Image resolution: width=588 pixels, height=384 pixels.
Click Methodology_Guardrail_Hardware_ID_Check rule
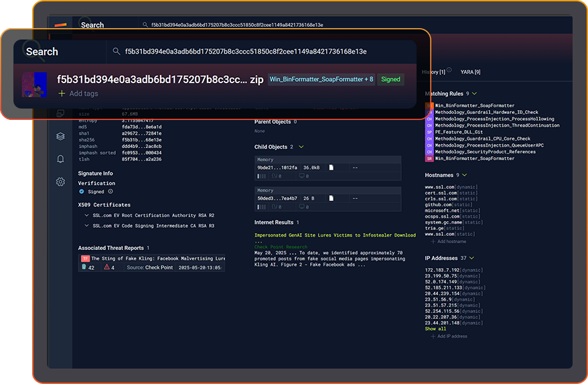[487, 112]
